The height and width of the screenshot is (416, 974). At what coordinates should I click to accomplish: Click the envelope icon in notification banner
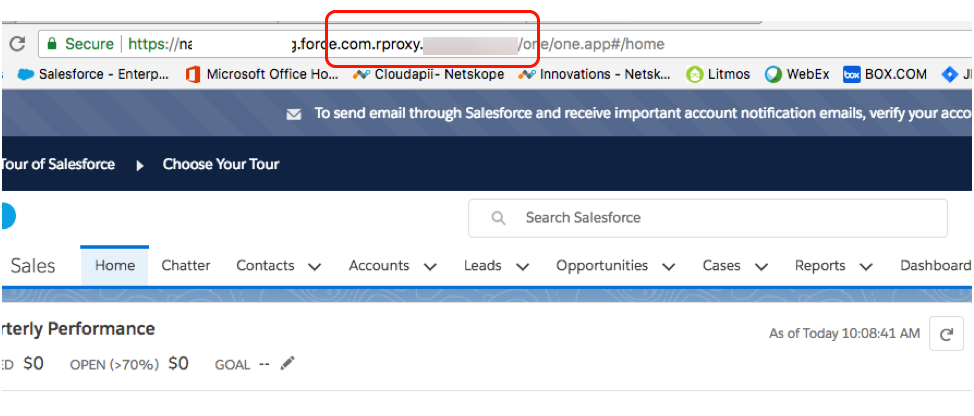click(294, 114)
